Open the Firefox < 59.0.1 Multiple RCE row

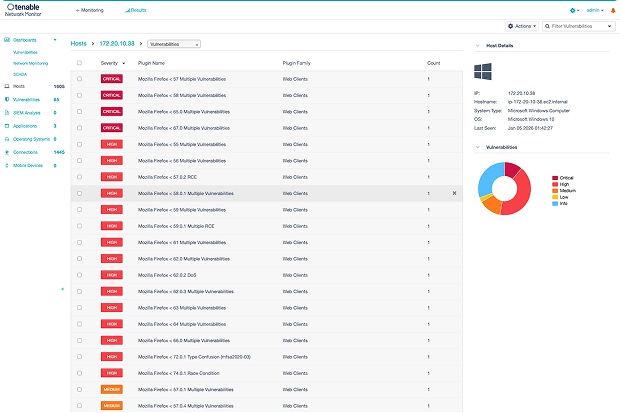pyautogui.click(x=267, y=226)
